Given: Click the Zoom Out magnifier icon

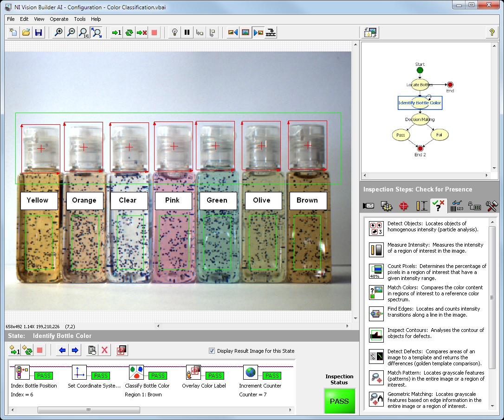Looking at the screenshot, I should point(71,32).
